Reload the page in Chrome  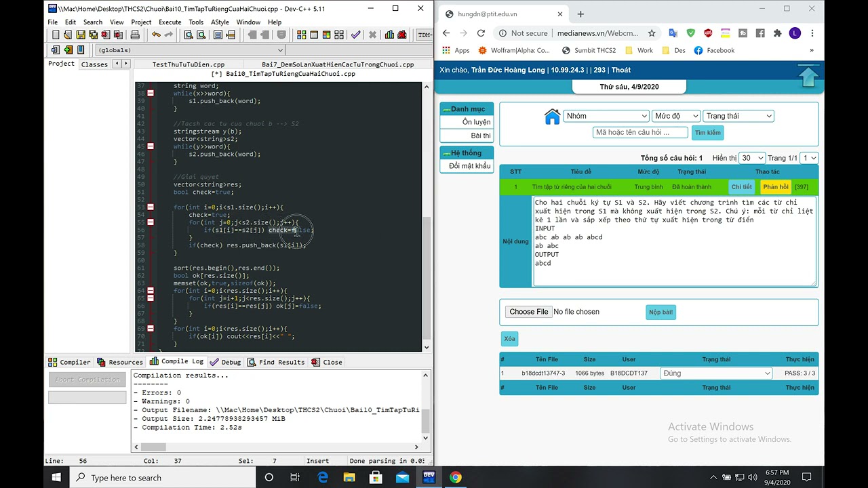tap(481, 33)
